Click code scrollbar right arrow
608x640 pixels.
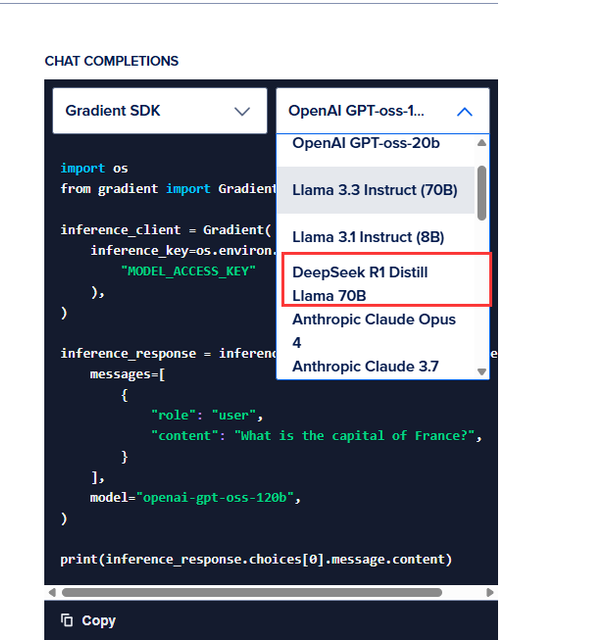pyautogui.click(x=490, y=592)
